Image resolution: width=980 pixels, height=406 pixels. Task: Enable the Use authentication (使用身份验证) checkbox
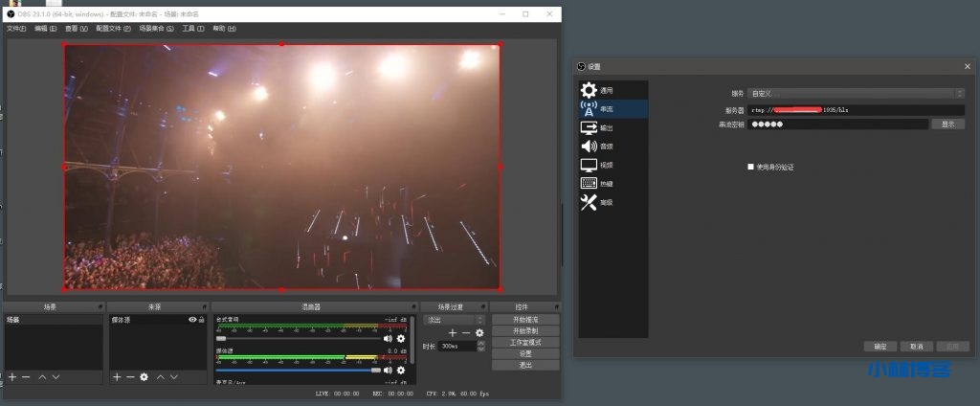point(751,167)
